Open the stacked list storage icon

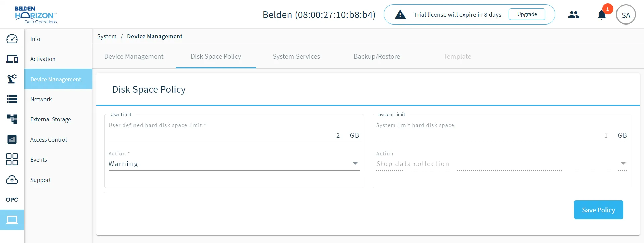point(12,99)
